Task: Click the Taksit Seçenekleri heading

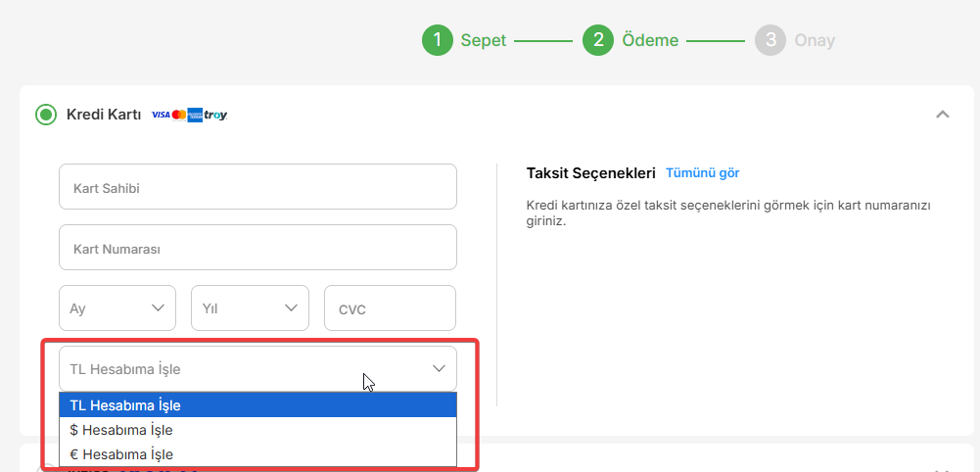Action: point(590,173)
